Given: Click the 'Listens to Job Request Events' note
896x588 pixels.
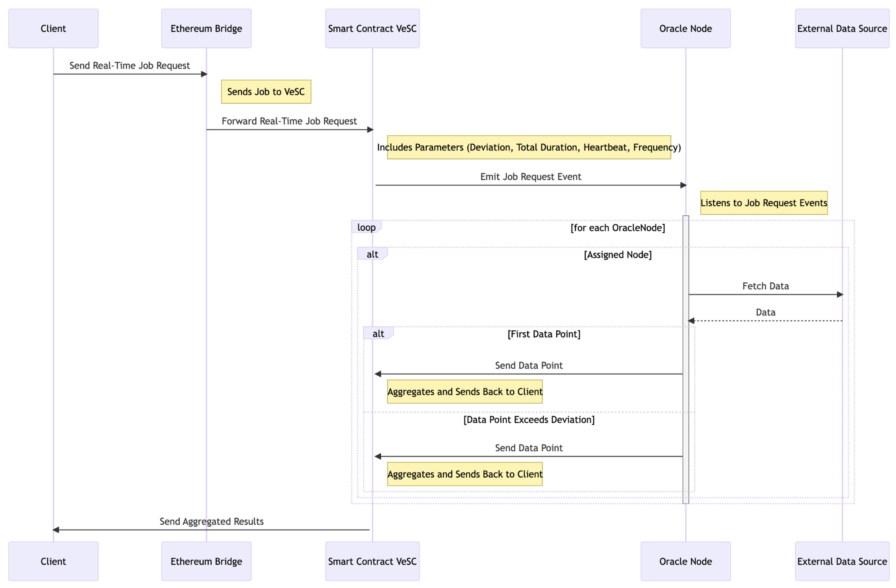Looking at the screenshot, I should click(x=764, y=203).
